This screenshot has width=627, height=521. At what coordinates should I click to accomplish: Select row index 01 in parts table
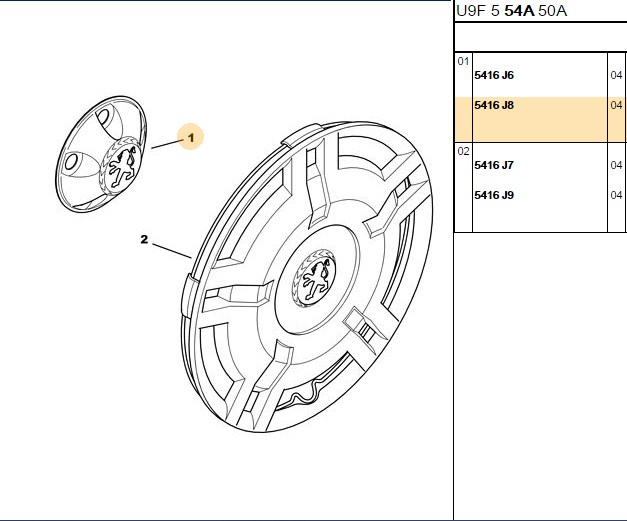tap(463, 61)
